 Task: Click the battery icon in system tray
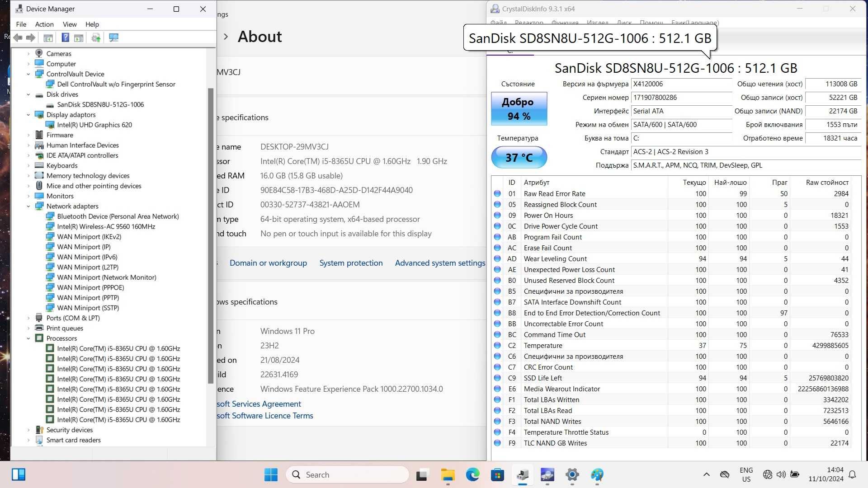[x=795, y=474]
